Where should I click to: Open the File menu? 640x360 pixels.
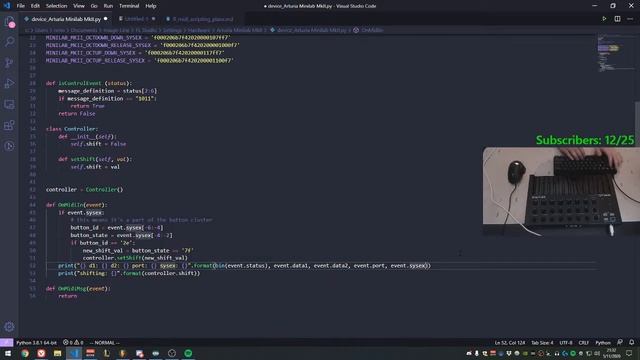[x=20, y=6]
